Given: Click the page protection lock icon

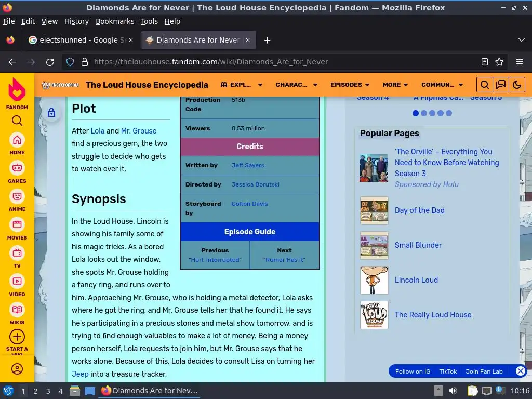Looking at the screenshot, I should click(51, 112).
